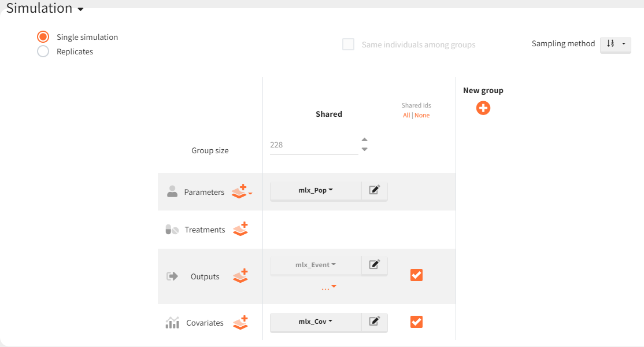Click the add Treatments element icon
The width and height of the screenshot is (644, 347).
point(240,229)
